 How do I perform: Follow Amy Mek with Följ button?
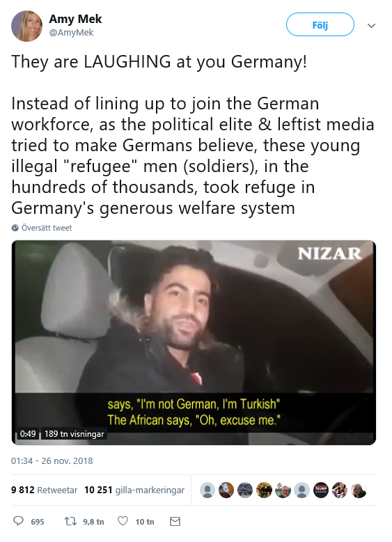point(320,24)
